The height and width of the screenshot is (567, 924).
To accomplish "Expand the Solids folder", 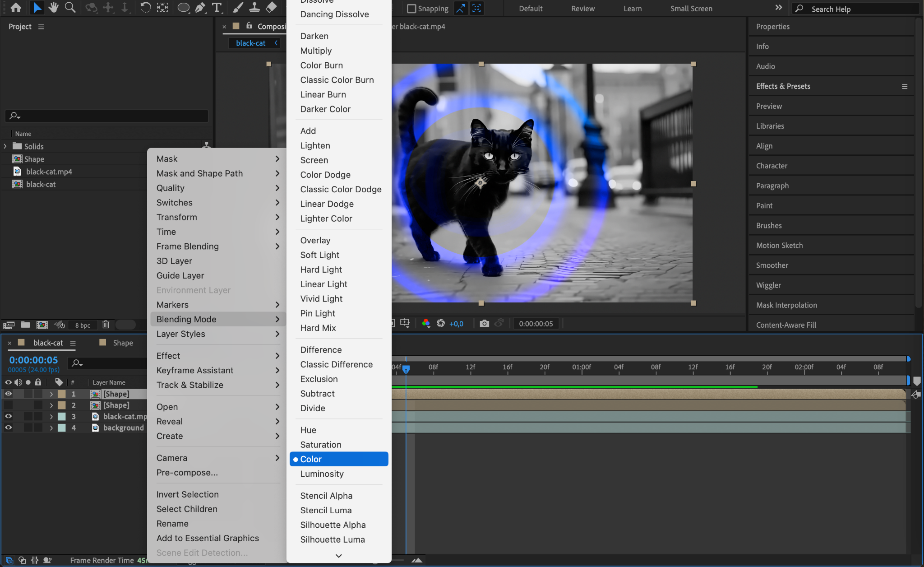I will 5,146.
